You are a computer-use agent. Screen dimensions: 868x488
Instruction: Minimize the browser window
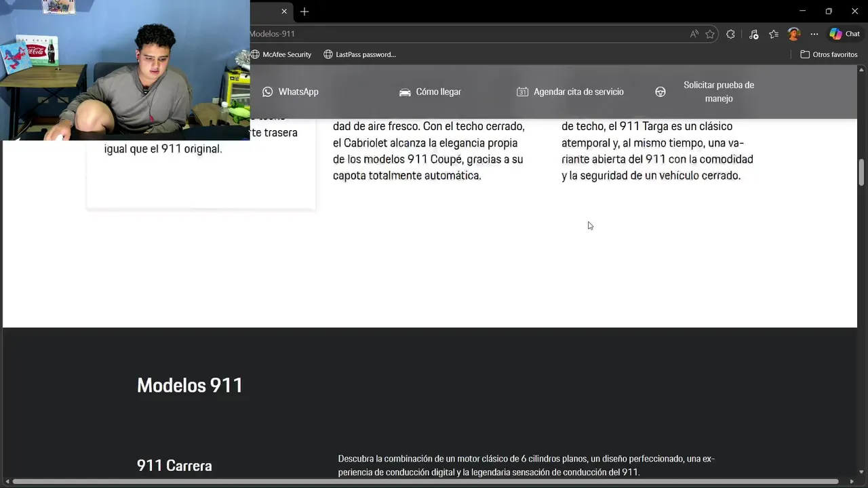[x=802, y=12]
